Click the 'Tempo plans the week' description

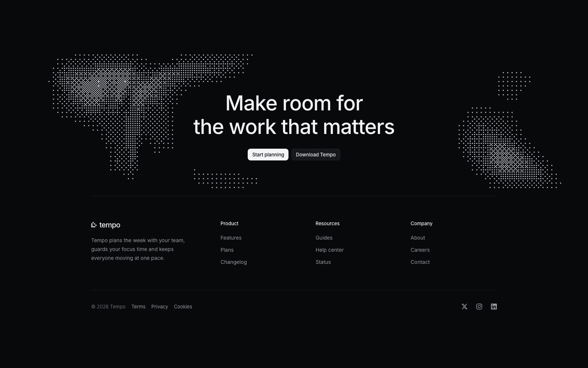pos(138,249)
